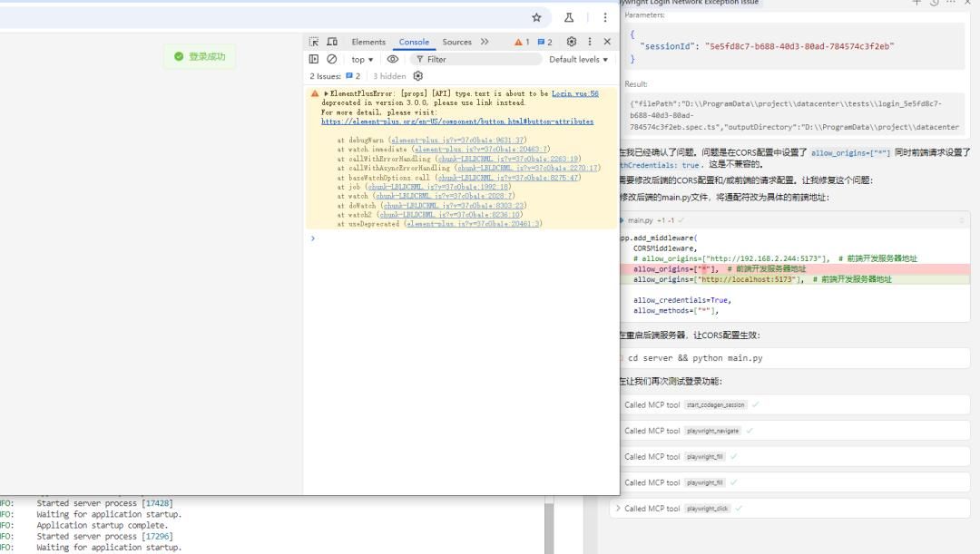Start a new chat using plus icon
The height and width of the screenshot is (554, 980).
click(x=916, y=4)
